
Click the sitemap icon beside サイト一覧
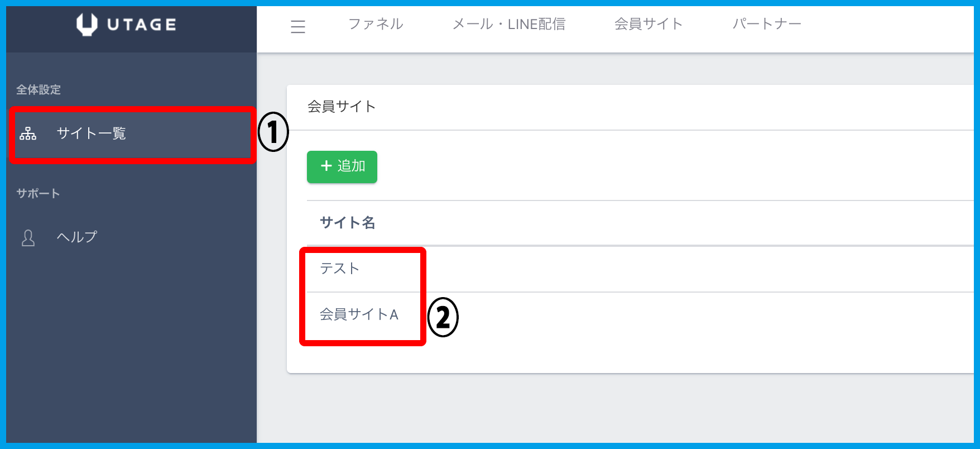[x=28, y=133]
